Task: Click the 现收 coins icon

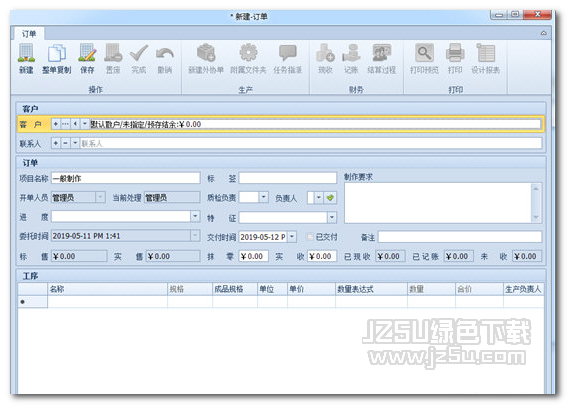Action: click(x=325, y=53)
